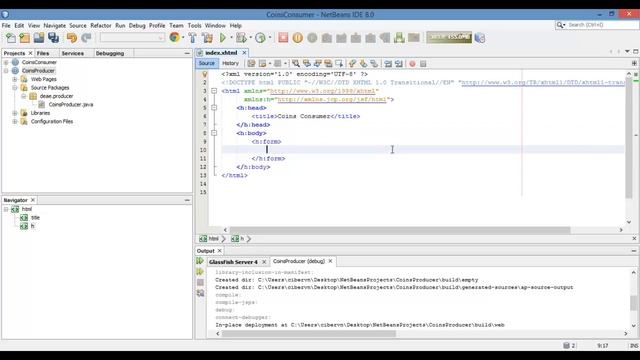Collapse the html code fold on line 3
640x360 pixels.
coord(214,91)
